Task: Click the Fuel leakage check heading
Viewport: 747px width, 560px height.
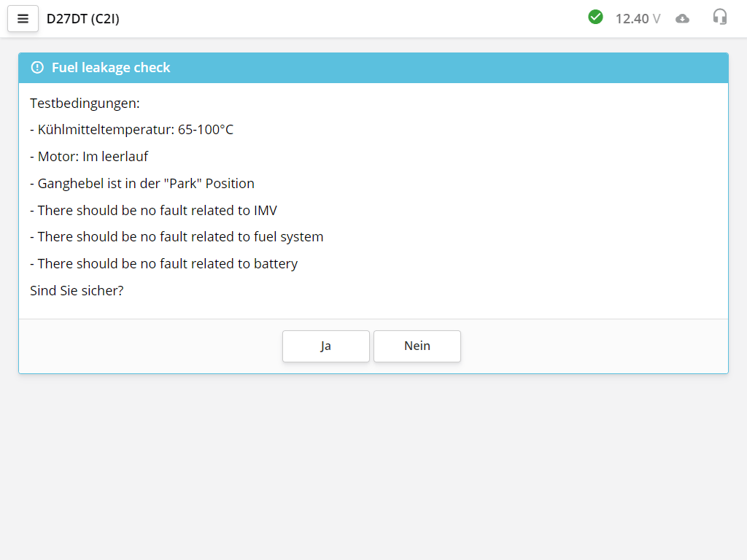Action: pyautogui.click(x=111, y=68)
